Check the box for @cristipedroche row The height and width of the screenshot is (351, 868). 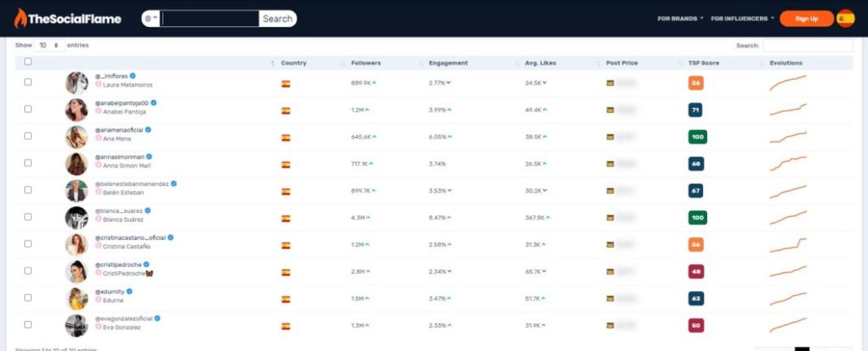click(28, 271)
